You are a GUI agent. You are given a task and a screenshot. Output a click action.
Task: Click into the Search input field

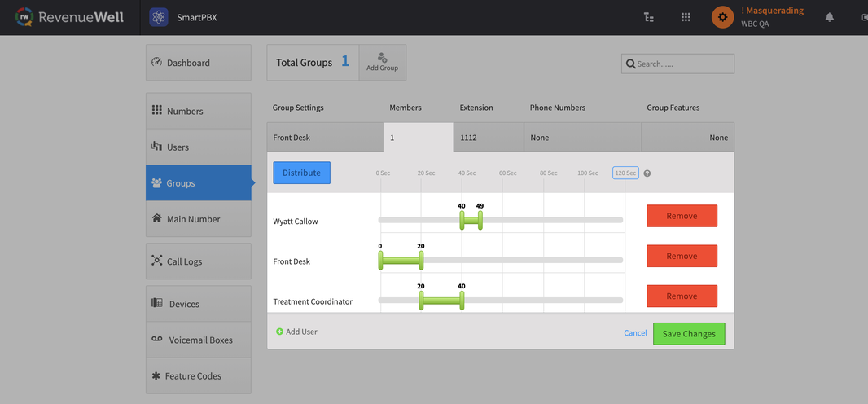tap(682, 64)
